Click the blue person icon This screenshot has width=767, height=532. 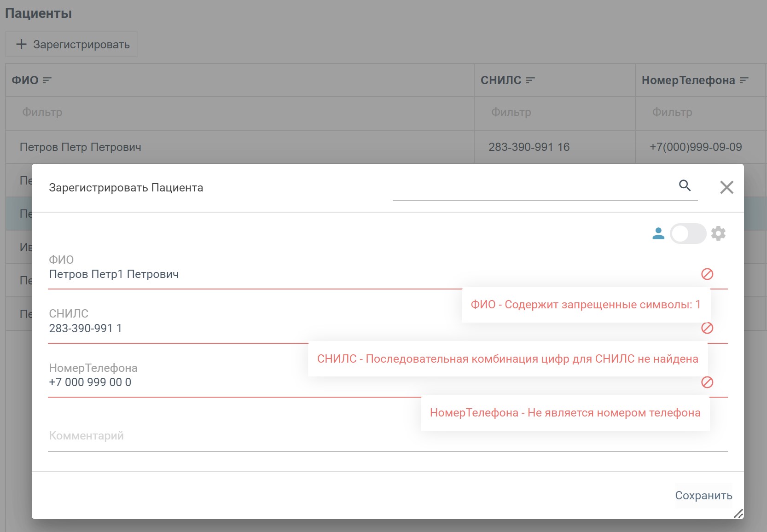click(x=658, y=234)
